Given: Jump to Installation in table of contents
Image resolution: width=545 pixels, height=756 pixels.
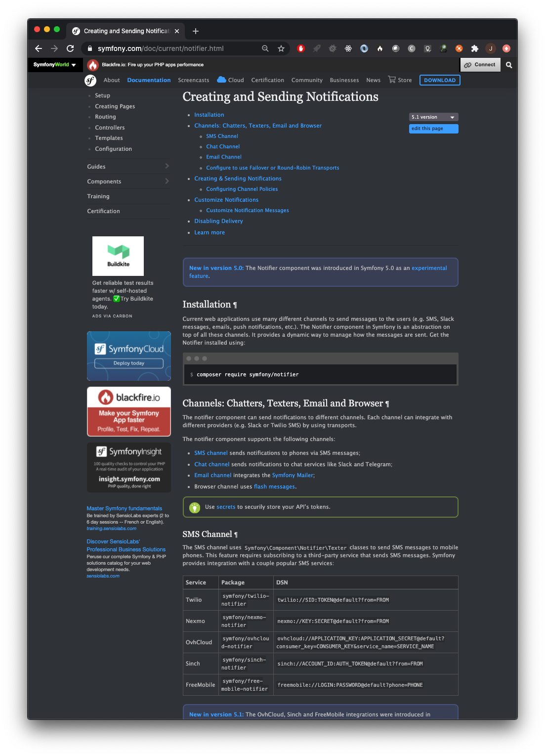Looking at the screenshot, I should click(209, 115).
